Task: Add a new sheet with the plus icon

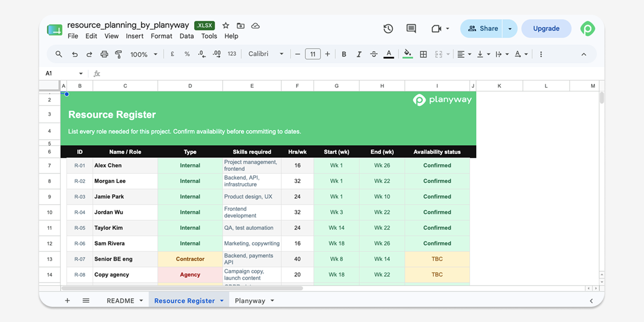Action: 67,300
